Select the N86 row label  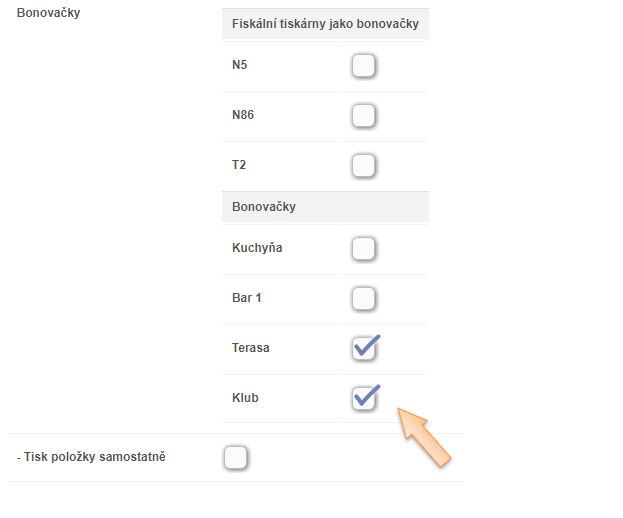click(243, 115)
